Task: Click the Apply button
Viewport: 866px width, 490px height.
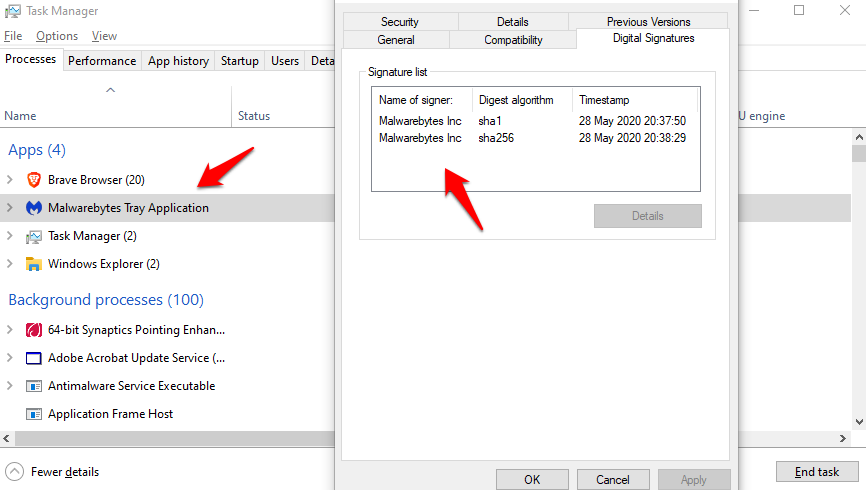Action: (694, 480)
